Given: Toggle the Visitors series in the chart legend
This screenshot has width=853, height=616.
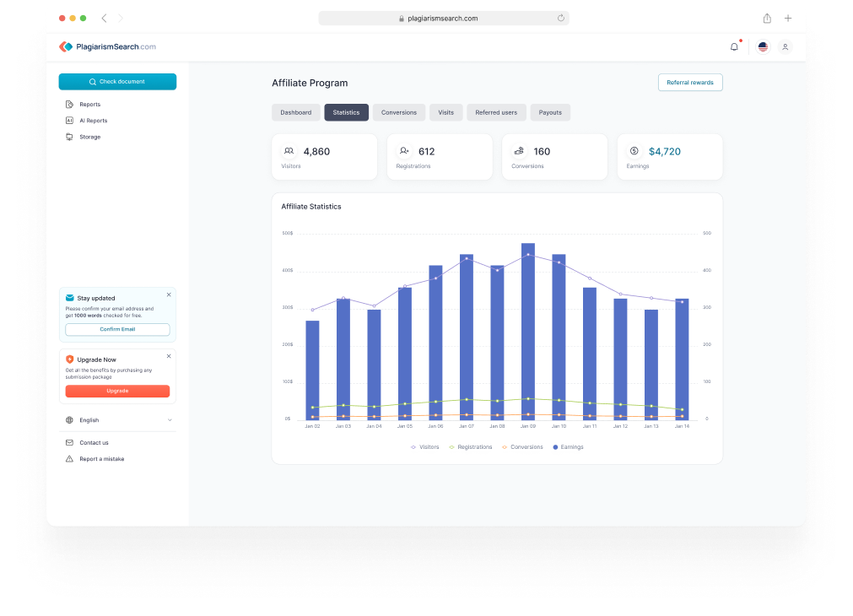Looking at the screenshot, I should [424, 447].
